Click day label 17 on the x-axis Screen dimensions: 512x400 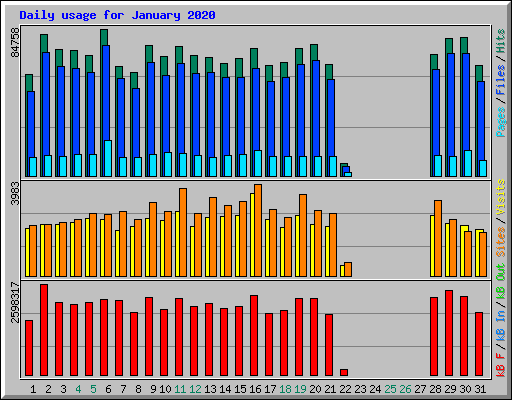pos(270,389)
